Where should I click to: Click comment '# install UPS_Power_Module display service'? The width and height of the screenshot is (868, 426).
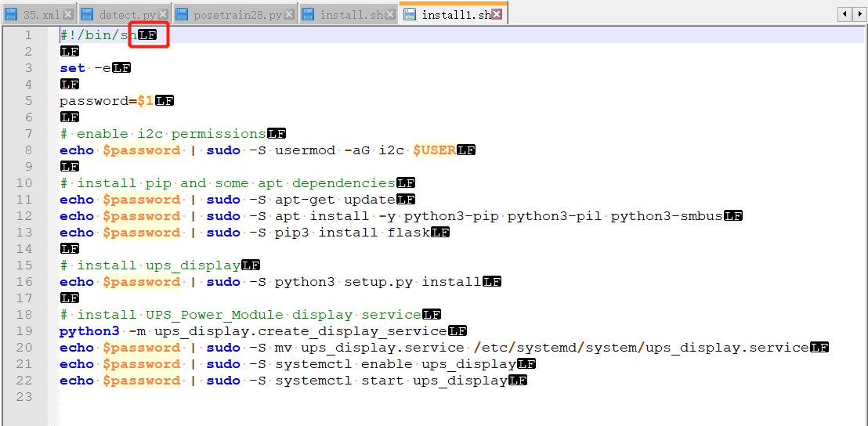[241, 315]
